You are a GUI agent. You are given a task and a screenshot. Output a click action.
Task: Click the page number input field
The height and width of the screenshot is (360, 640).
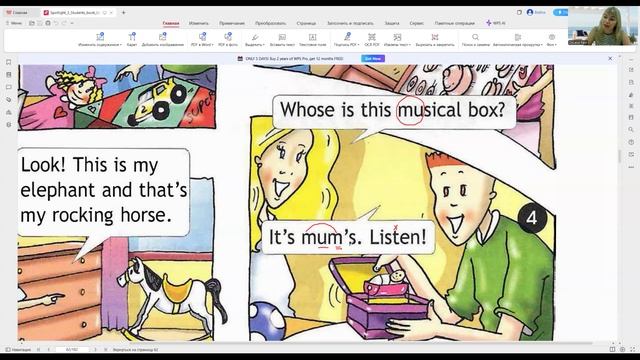pyautogui.click(x=72, y=349)
